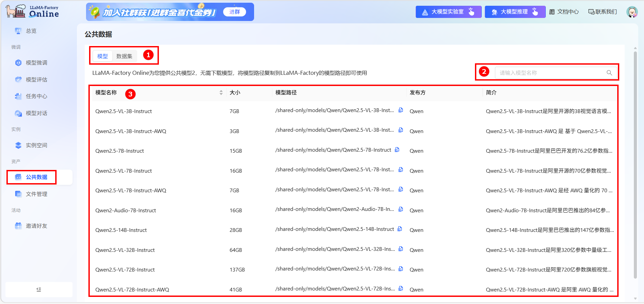Click the 模型对话 sidebar icon

click(x=18, y=113)
